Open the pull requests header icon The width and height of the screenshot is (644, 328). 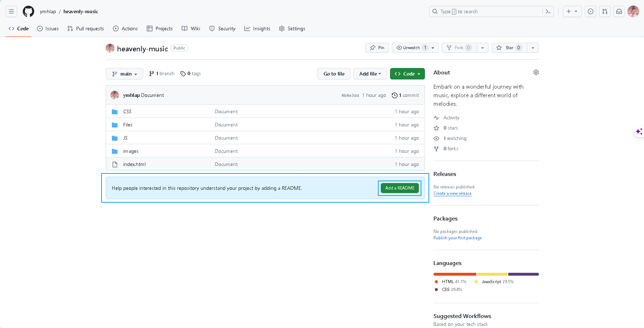pos(605,11)
